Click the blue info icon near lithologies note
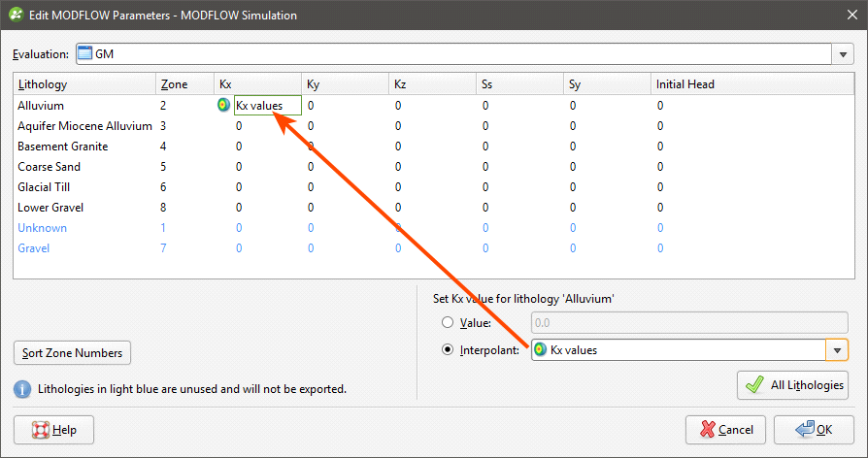The width and height of the screenshot is (868, 458). pyautogui.click(x=22, y=389)
